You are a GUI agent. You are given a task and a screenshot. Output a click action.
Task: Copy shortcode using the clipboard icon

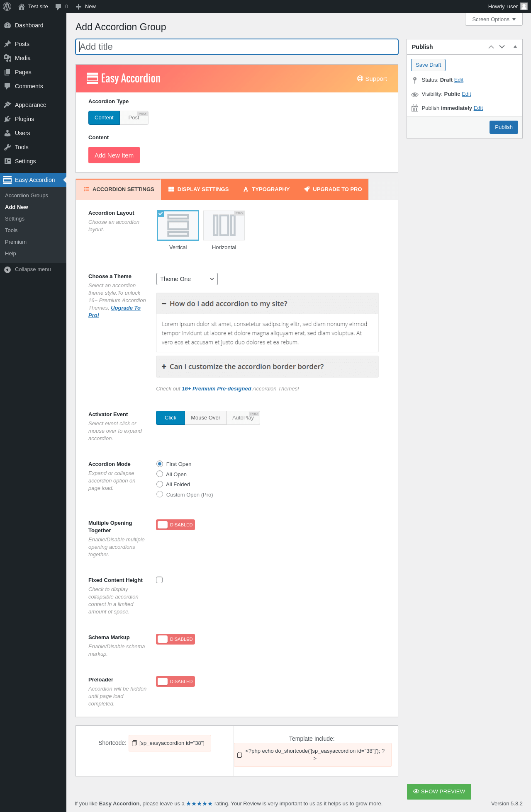coord(134,743)
